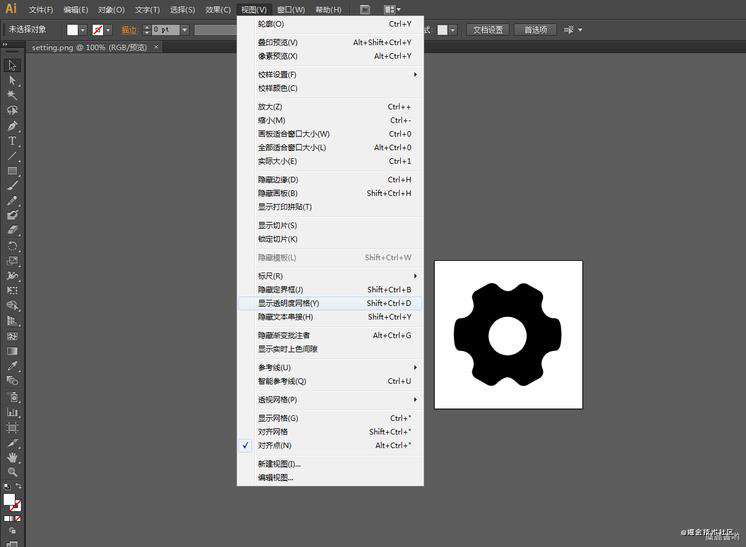Select the Free Transform tool
The image size is (746, 547).
[x=12, y=290]
